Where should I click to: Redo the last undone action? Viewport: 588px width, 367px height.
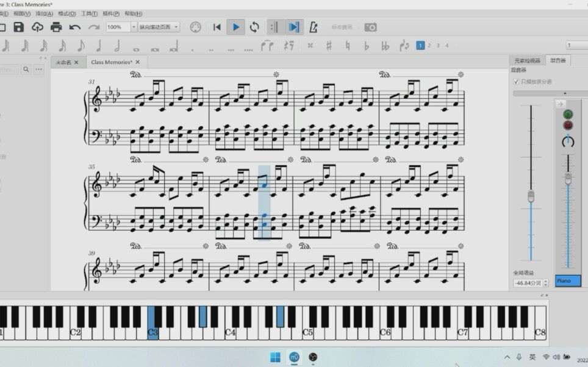(94, 27)
